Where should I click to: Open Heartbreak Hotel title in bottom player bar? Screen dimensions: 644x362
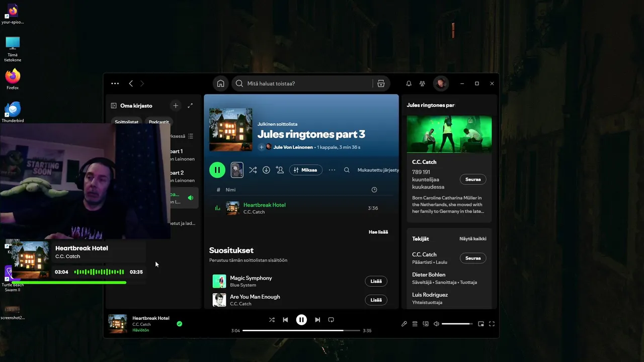151,318
